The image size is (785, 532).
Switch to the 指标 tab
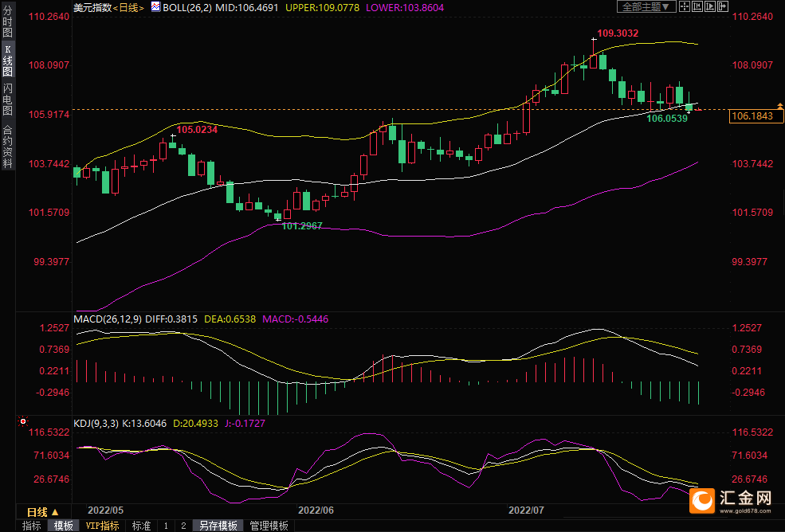[32, 526]
